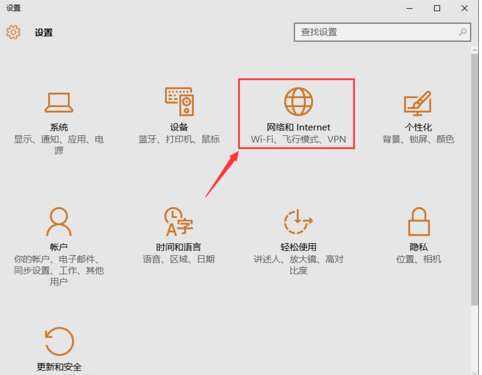Click the settings gear icon in header
The image size is (482, 375).
click(x=13, y=32)
